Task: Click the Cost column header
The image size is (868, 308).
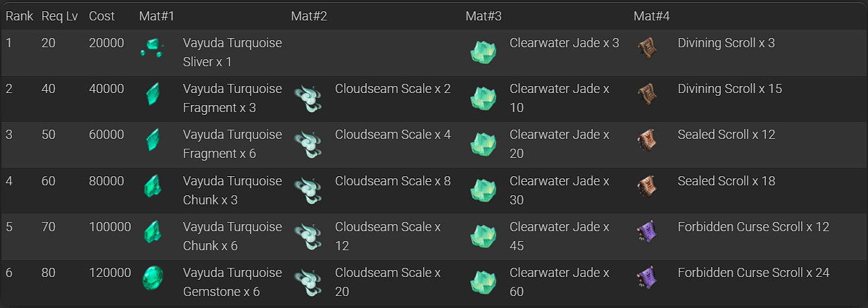Action: pyautogui.click(x=102, y=16)
